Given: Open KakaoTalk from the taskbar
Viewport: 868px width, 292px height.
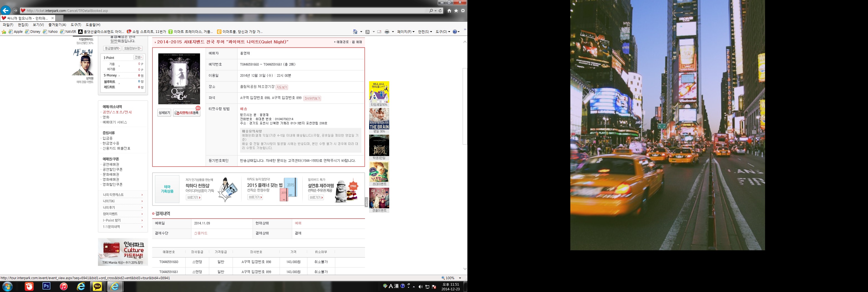Looking at the screenshot, I should point(97,286).
